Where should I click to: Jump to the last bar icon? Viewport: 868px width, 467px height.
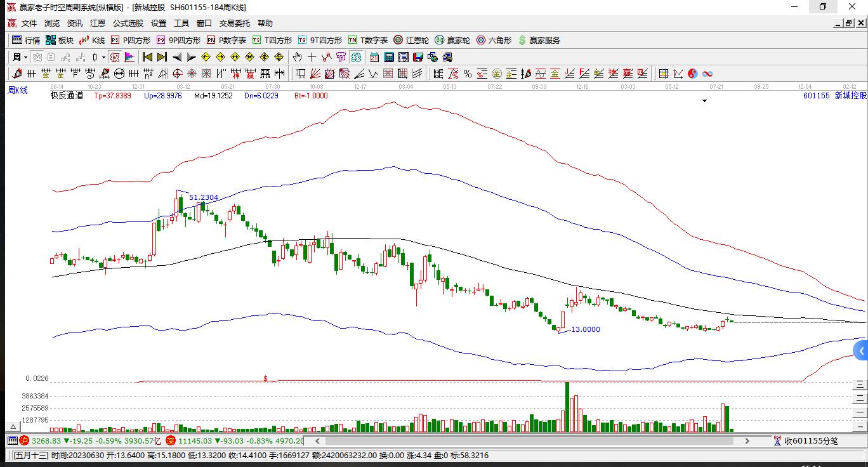click(x=162, y=57)
